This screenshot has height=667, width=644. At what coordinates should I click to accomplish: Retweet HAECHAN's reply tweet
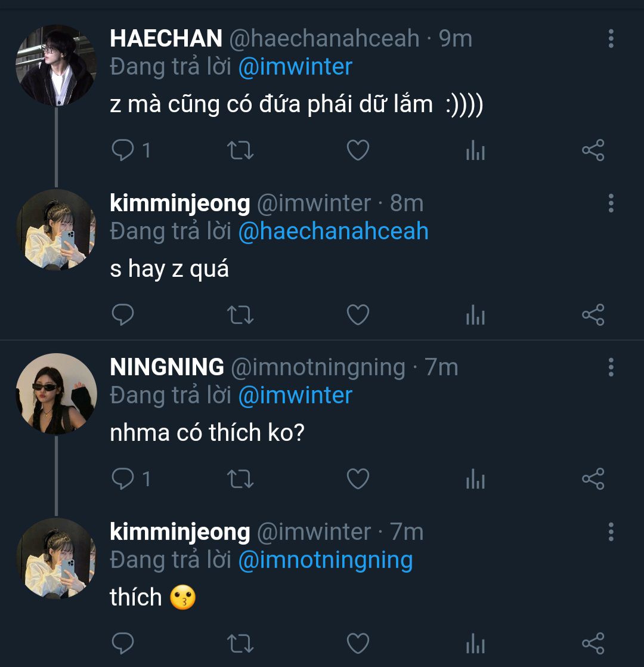point(241,150)
